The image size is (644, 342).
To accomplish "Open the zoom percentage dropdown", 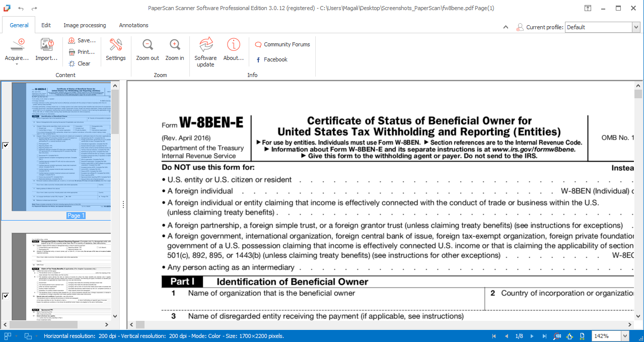I will tap(624, 336).
